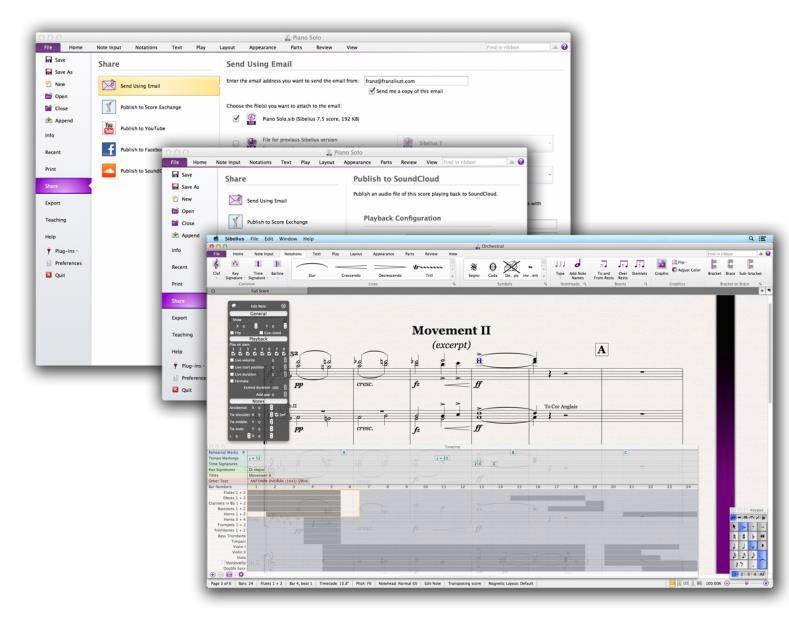789x617 pixels.
Task: Click the Brace icon in the ribbon
Action: coord(730,264)
